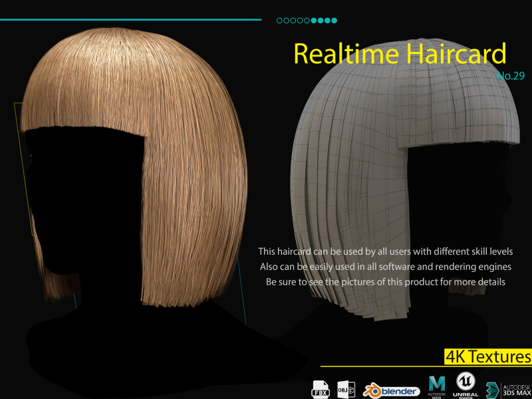Select the last filled teal dot

pyautogui.click(x=334, y=21)
